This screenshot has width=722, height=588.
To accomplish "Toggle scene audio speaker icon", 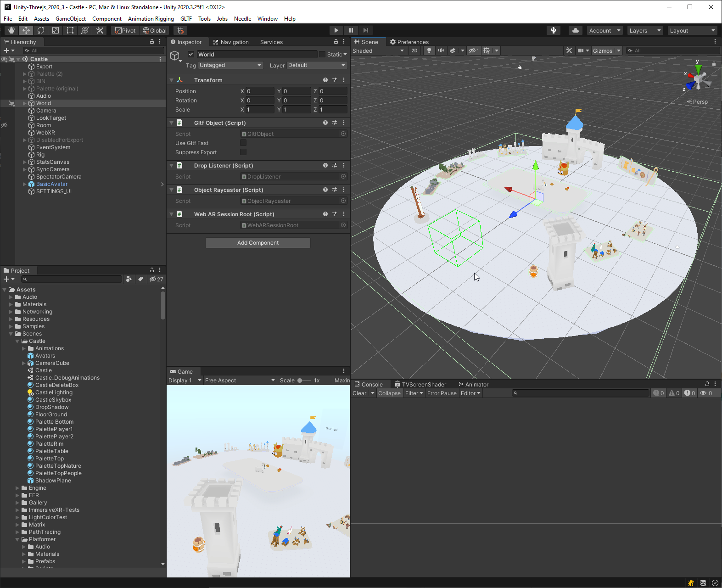I will [441, 50].
